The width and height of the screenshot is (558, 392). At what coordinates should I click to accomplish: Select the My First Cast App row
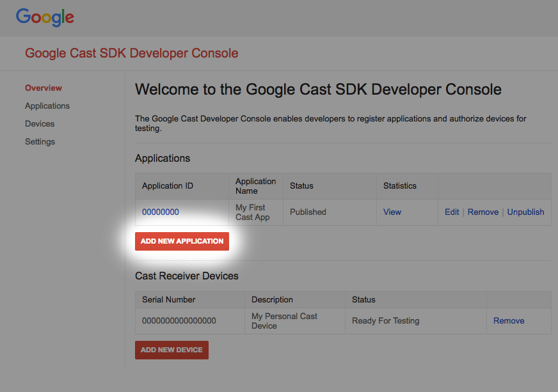[288, 212]
